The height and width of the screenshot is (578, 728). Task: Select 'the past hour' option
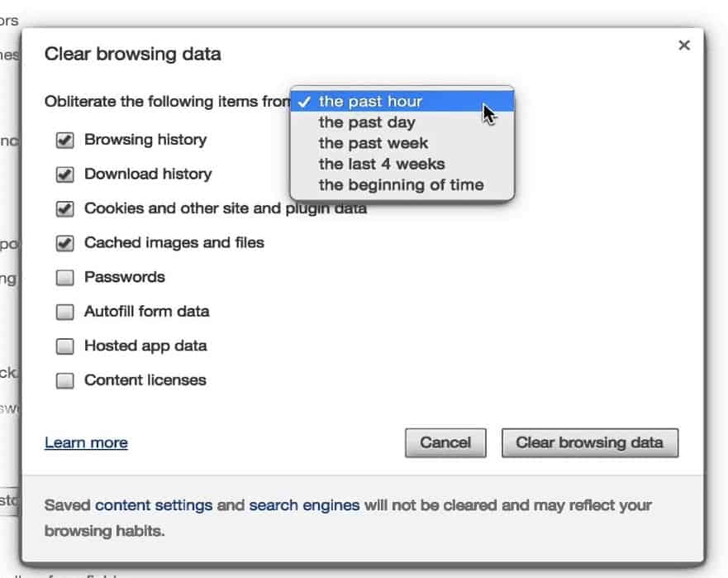coord(370,102)
